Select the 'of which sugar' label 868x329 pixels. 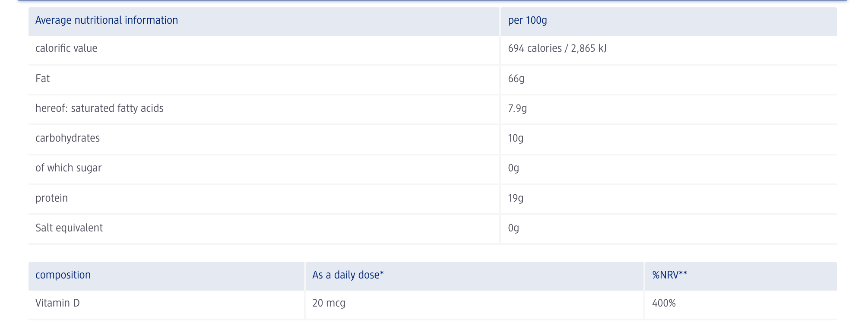pos(68,168)
